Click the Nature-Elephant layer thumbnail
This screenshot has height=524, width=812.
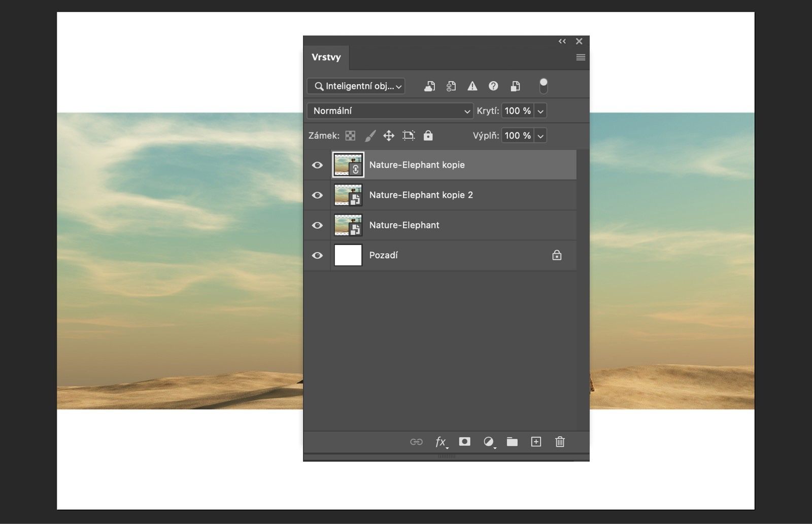(348, 225)
